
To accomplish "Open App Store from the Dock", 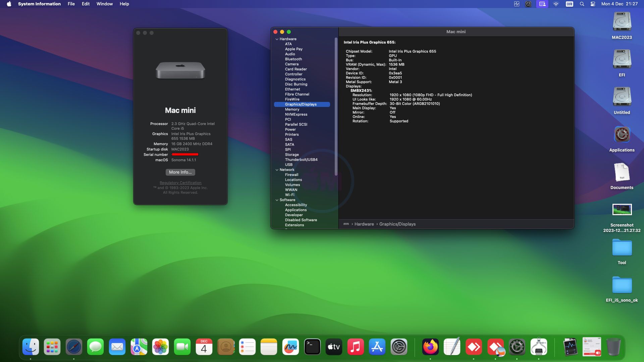I will tap(377, 347).
